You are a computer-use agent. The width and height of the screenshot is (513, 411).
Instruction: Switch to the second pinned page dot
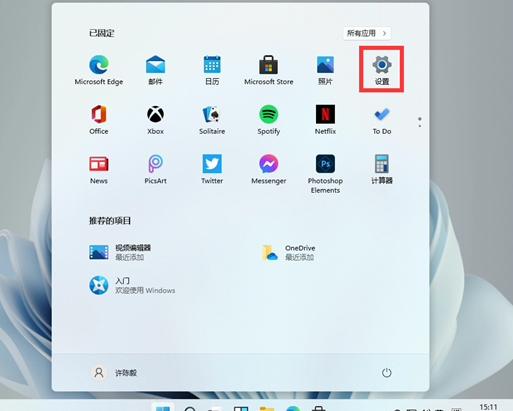point(420,126)
